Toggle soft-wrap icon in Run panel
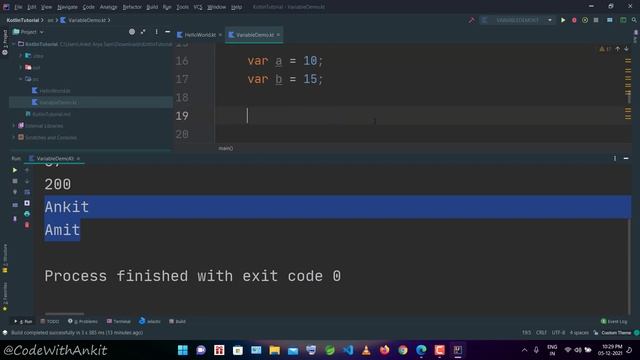640x360 pixels. coord(27,192)
